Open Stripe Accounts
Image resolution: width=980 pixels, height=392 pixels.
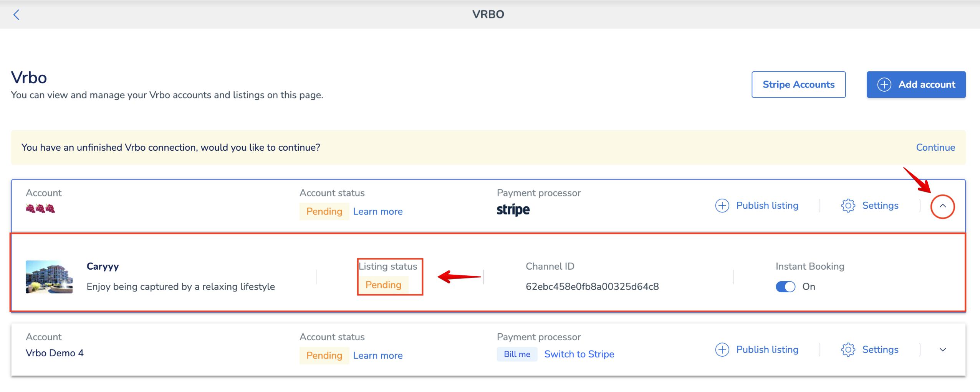coord(798,84)
